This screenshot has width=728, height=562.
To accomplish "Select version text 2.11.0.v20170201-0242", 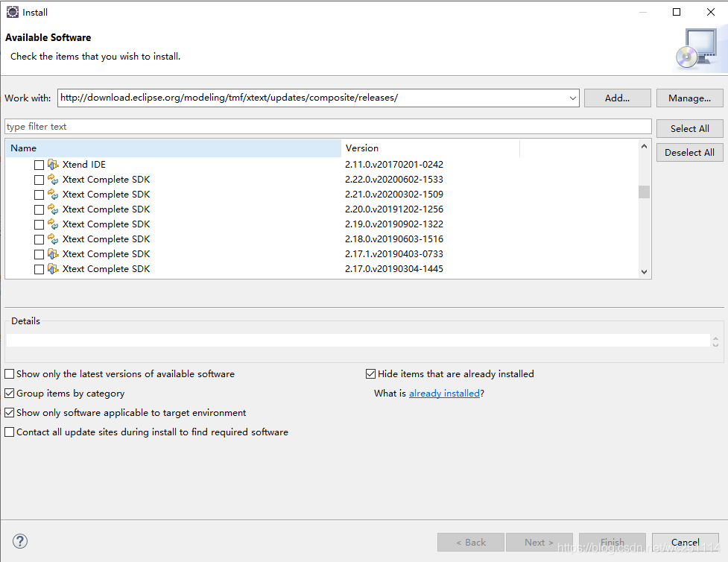I will pyautogui.click(x=394, y=165).
